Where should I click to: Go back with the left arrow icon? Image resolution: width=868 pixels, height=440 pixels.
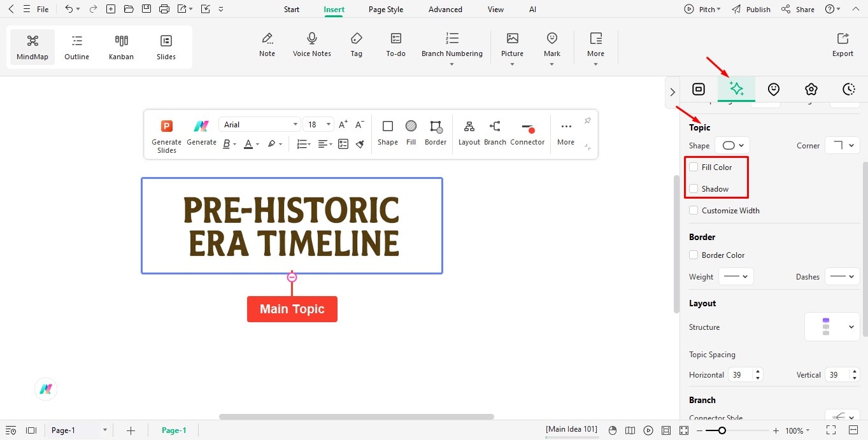[x=11, y=9]
